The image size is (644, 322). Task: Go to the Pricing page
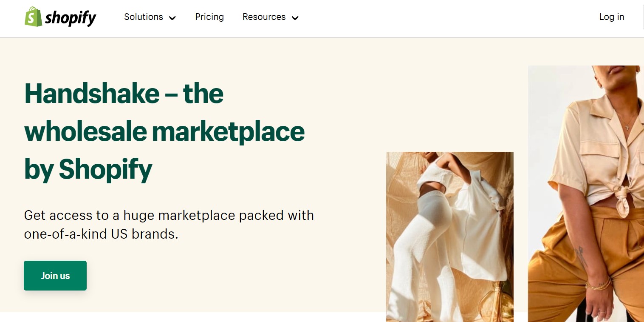pos(209,17)
